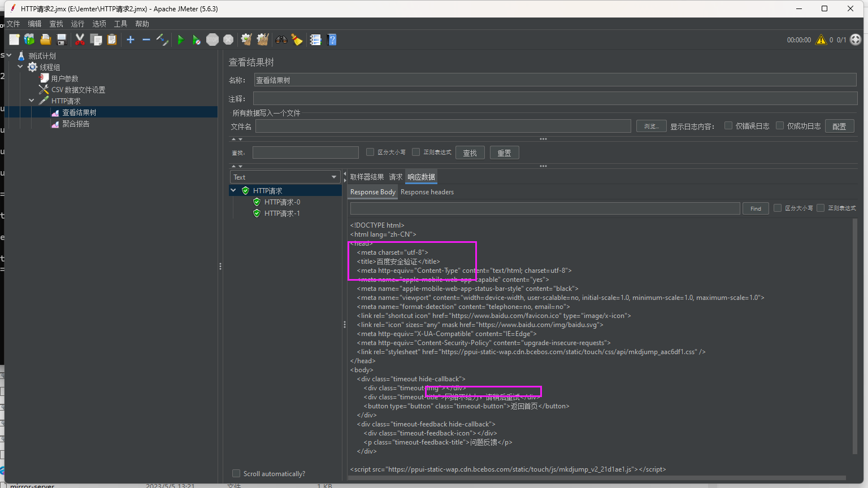Open the Function Helper list icon

click(315, 40)
